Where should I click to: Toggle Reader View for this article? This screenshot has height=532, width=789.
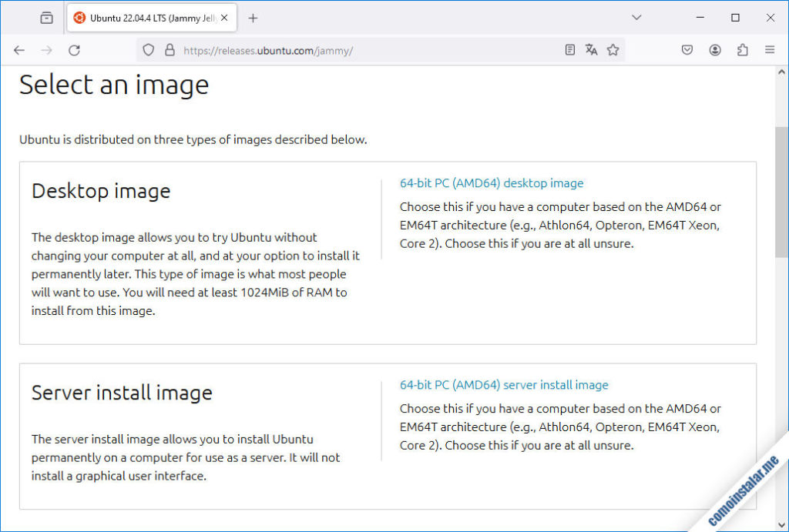[x=569, y=49]
